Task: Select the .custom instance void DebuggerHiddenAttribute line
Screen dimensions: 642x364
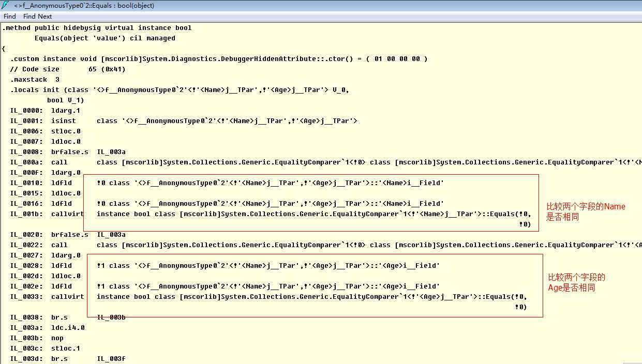Action: [x=219, y=59]
